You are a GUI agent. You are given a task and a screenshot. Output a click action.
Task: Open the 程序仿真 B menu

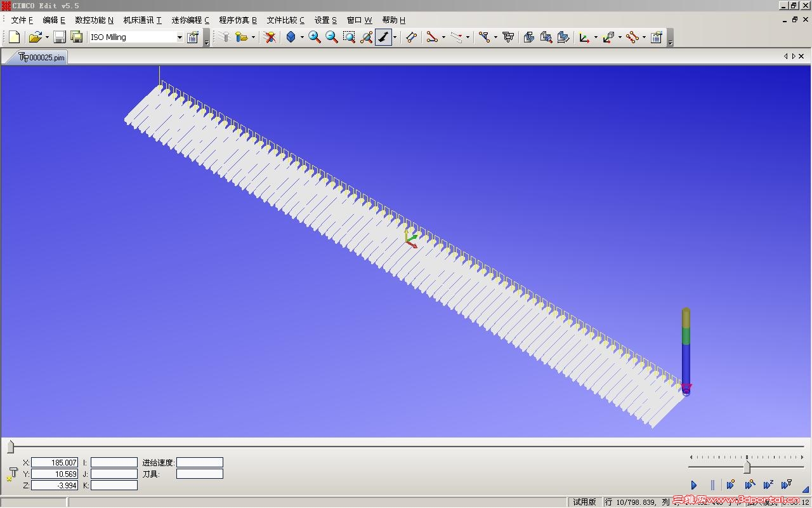click(x=238, y=20)
